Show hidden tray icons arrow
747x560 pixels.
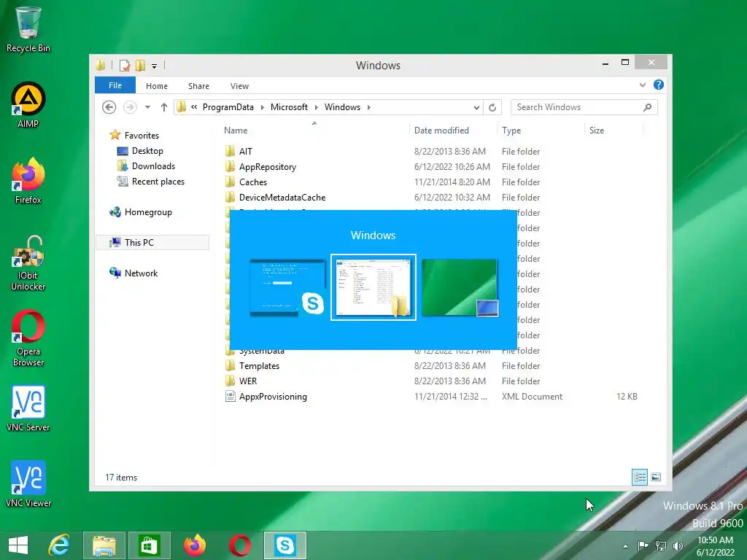[625, 546]
